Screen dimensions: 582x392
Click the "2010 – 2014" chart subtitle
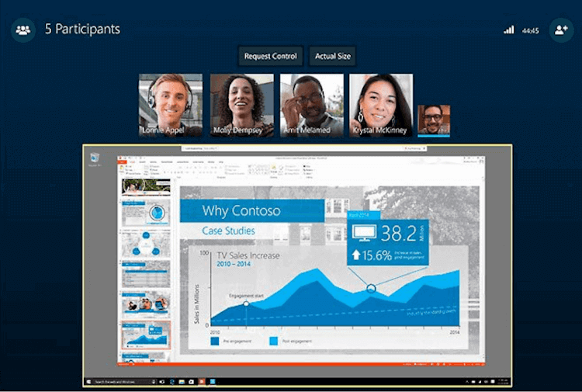(x=234, y=264)
